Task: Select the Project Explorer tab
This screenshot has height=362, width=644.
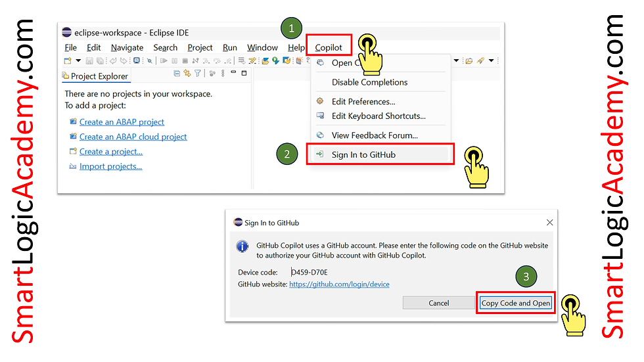Action: click(95, 76)
